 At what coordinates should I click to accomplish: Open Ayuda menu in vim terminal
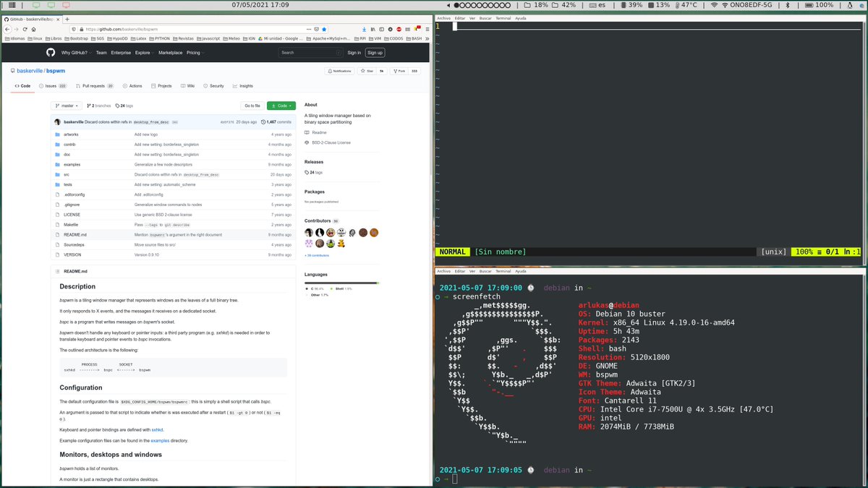coord(520,17)
